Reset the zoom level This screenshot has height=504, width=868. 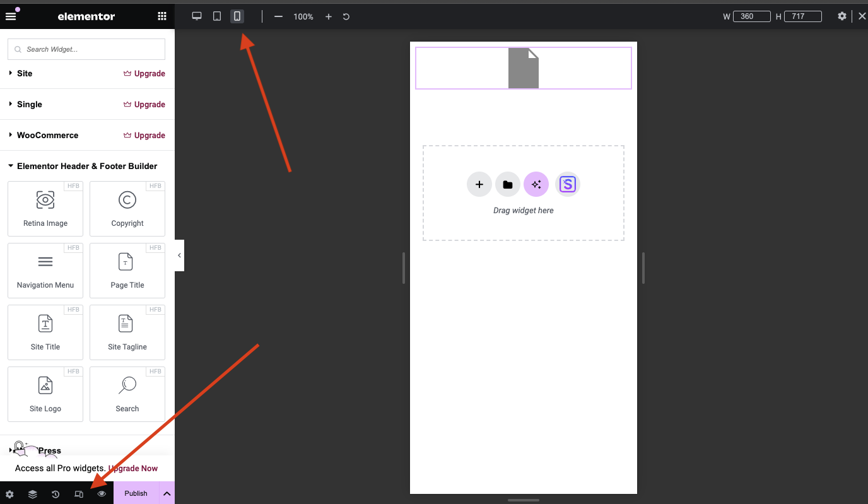coord(346,16)
